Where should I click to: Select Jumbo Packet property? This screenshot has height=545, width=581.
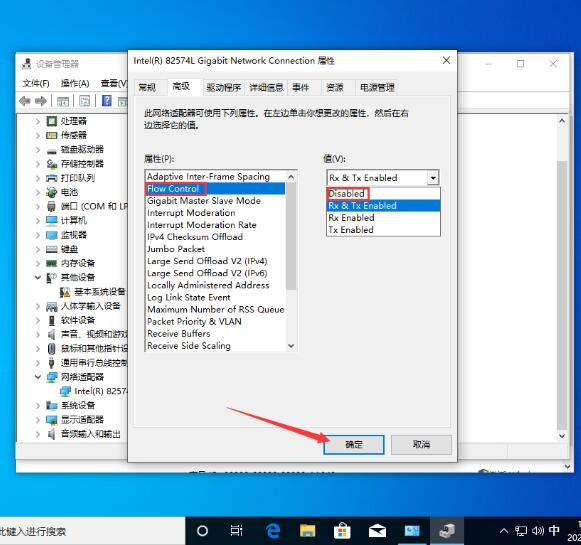pos(215,249)
